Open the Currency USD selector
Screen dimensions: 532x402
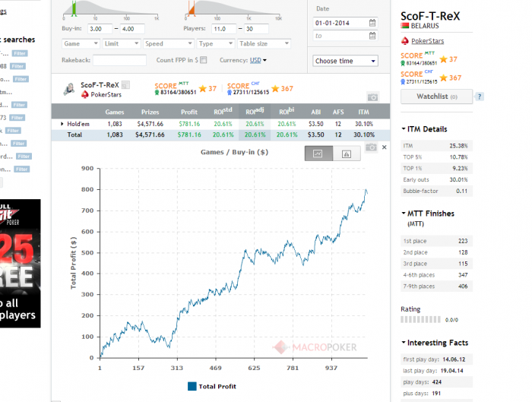[258, 60]
